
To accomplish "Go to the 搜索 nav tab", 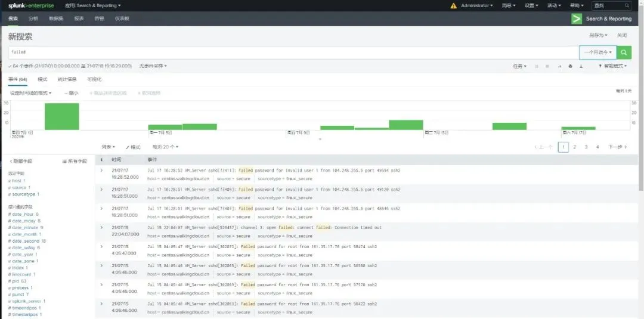I will point(13,18).
